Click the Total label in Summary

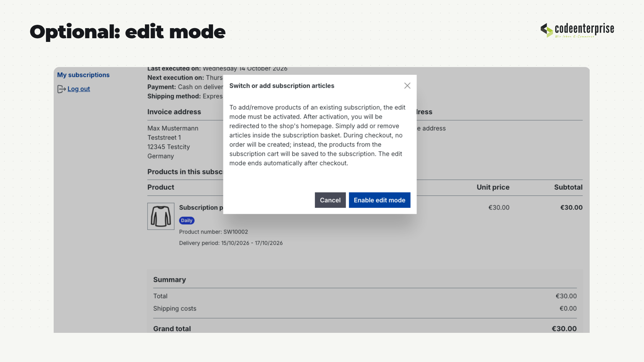click(x=160, y=296)
